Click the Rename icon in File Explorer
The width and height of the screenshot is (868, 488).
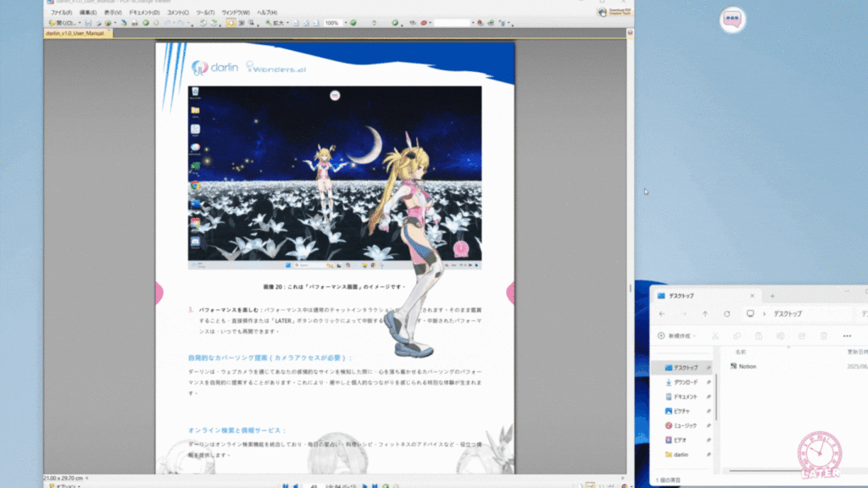pos(780,335)
